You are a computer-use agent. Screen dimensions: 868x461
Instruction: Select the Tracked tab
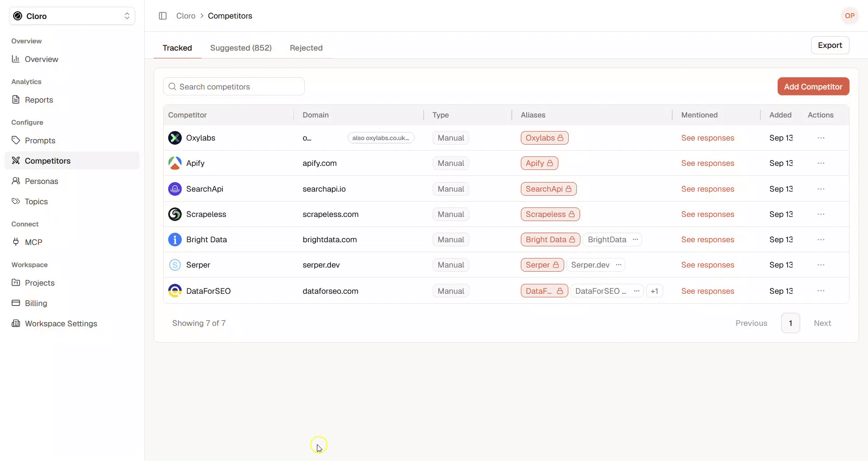177,48
